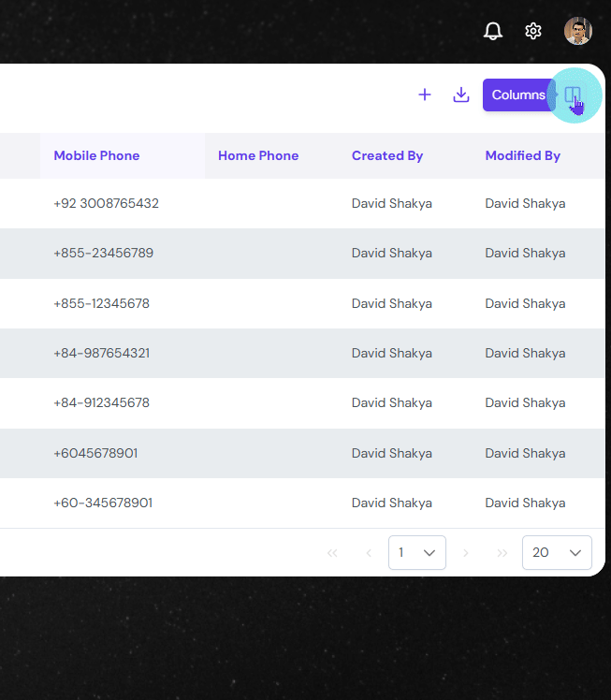Expand the rows per page dropdown

(557, 553)
